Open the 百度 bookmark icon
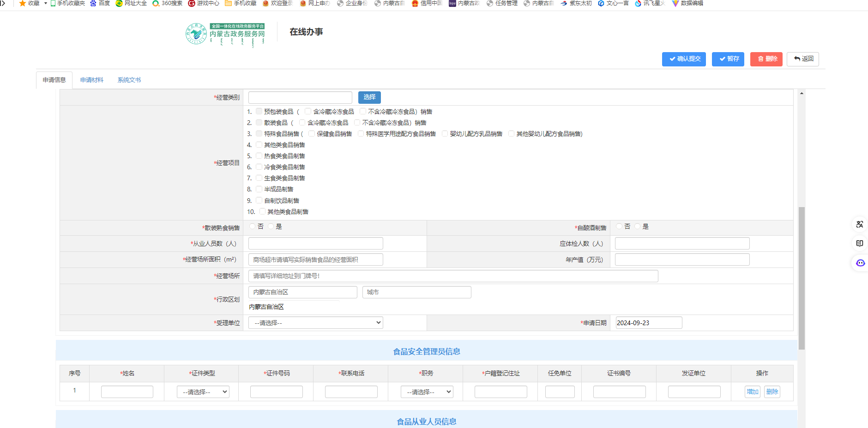 pyautogui.click(x=94, y=3)
